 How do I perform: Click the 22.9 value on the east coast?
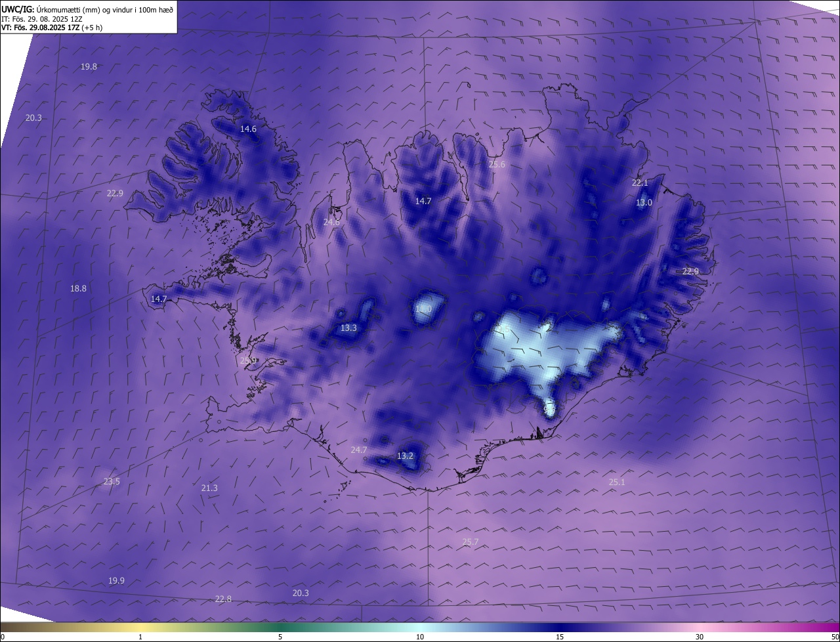690,272
